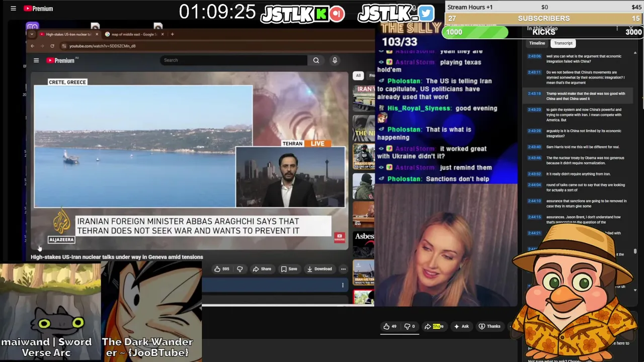Download the Al Jazeera video
Image resolution: width=644 pixels, height=362 pixels.
[x=319, y=269]
